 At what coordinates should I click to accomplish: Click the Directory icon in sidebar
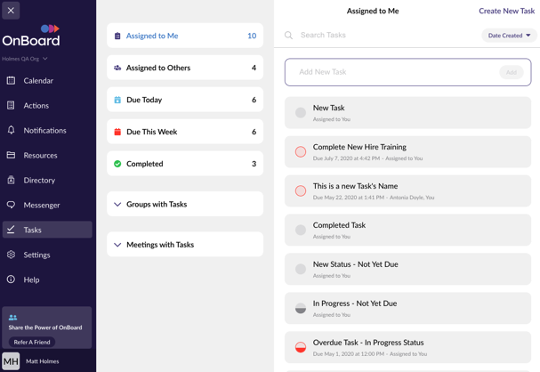[x=11, y=180]
